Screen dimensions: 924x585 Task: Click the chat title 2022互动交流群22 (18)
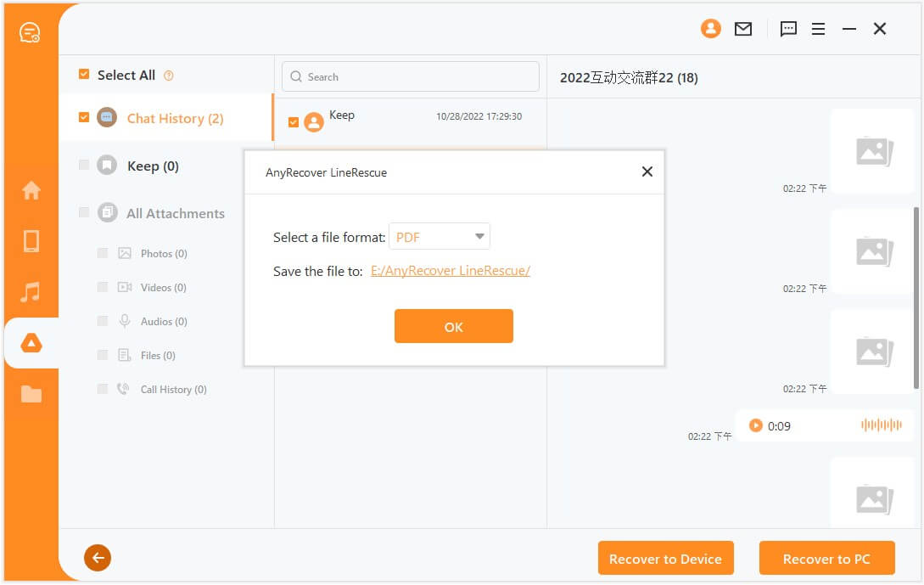point(629,78)
